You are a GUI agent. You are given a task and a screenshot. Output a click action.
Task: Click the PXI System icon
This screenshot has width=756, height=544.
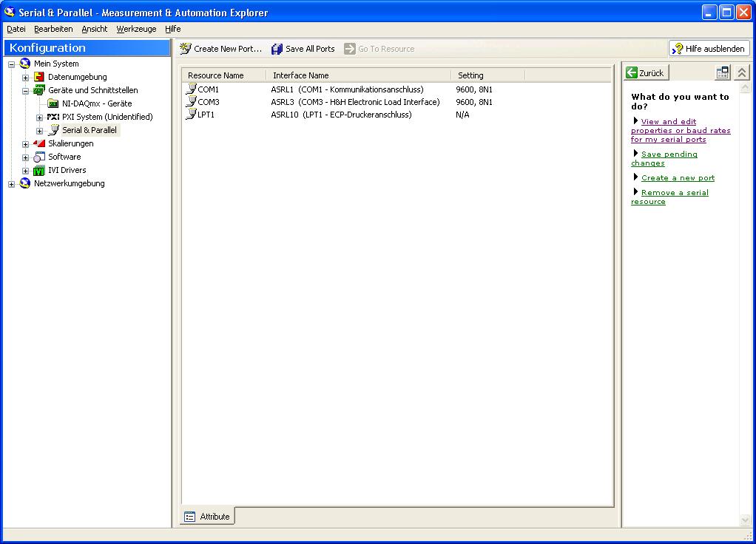(x=53, y=117)
